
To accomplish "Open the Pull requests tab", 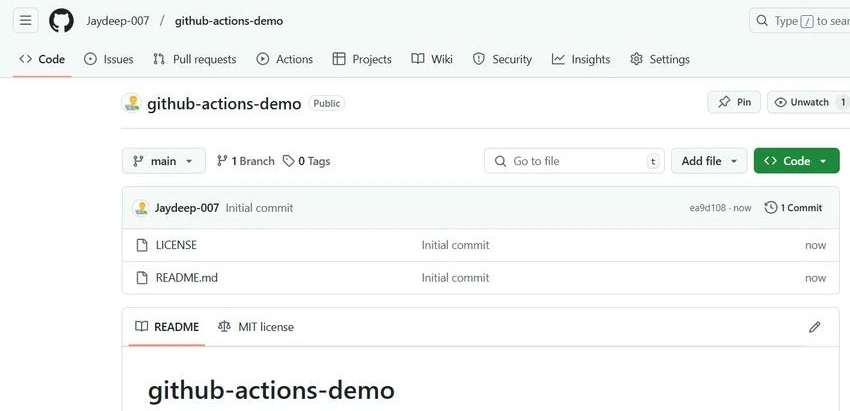I will click(x=195, y=59).
